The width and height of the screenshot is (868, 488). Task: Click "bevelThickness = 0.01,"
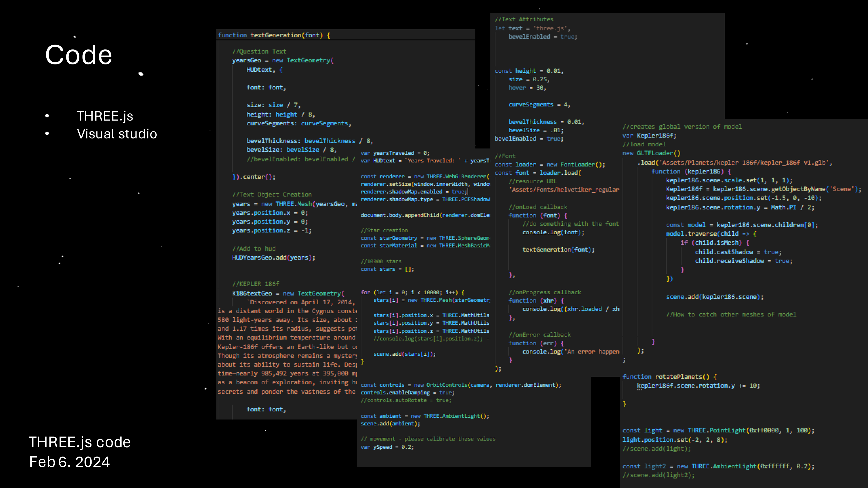(x=547, y=122)
